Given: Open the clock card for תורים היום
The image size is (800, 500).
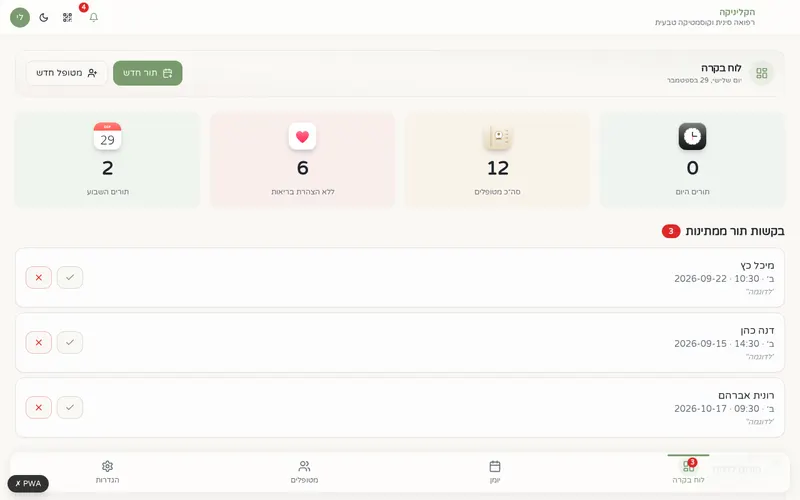Looking at the screenshot, I should 692,160.
